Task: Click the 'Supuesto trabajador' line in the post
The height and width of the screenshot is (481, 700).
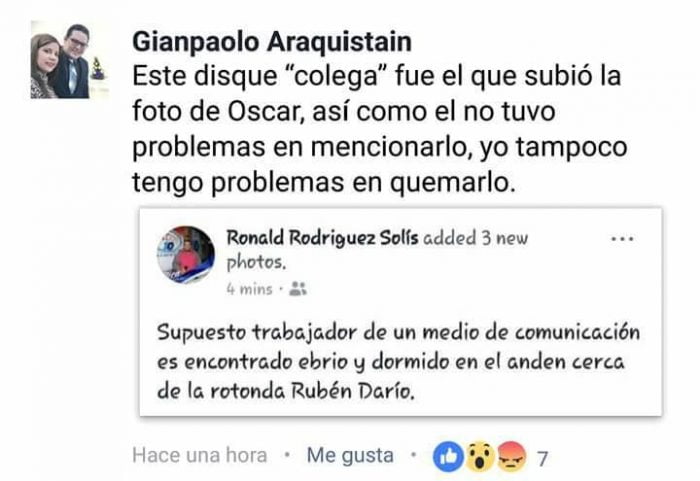Action: [398, 333]
